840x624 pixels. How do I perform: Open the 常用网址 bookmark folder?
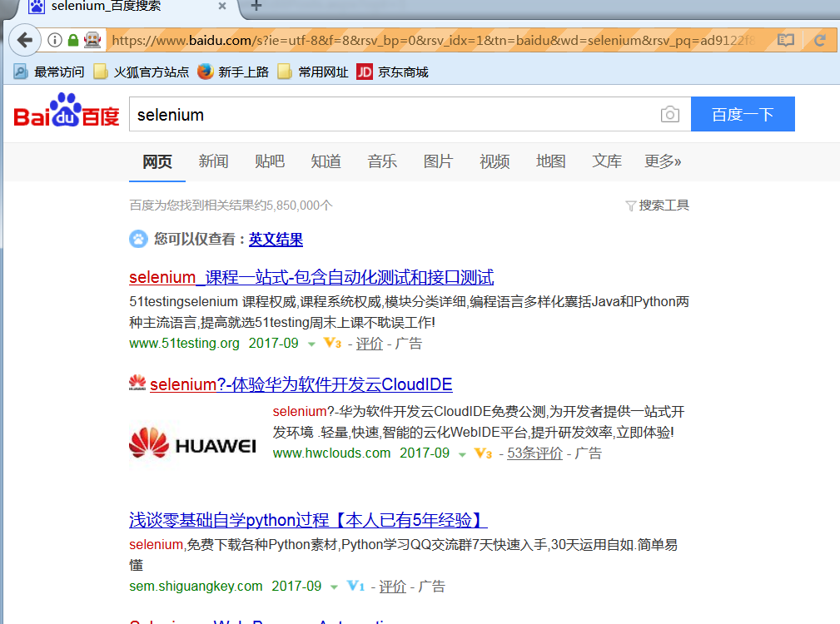[x=313, y=72]
